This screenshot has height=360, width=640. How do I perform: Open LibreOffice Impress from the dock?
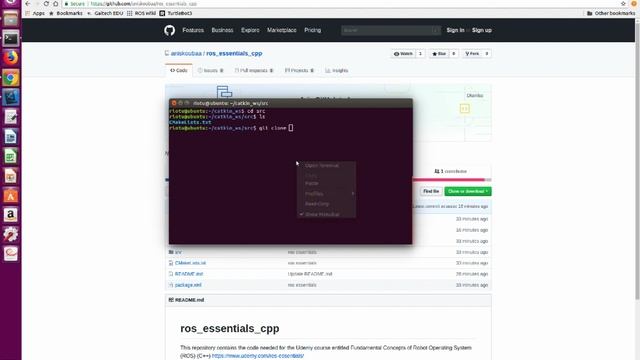11,176
